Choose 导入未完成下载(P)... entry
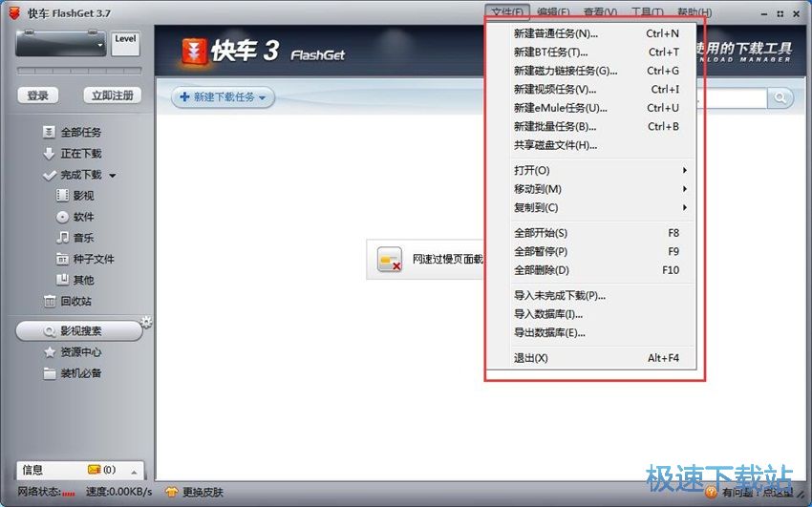The height and width of the screenshot is (507, 812). click(x=601, y=295)
